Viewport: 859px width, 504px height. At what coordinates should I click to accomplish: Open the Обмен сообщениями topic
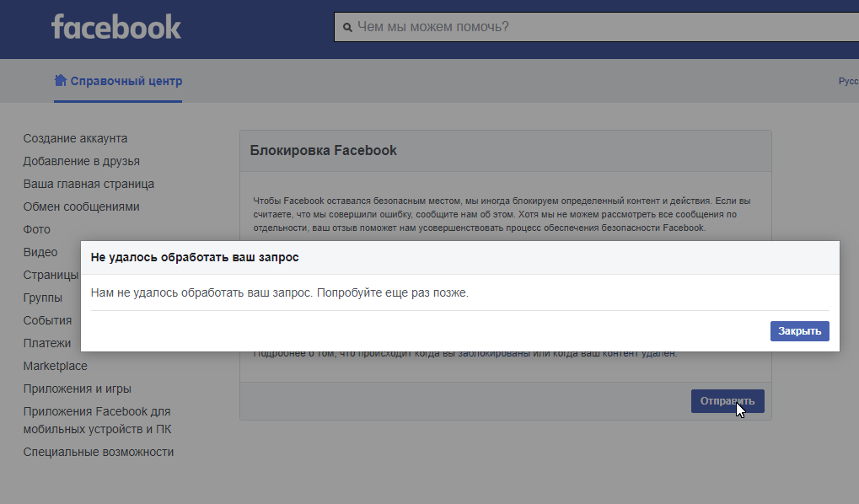[81, 206]
